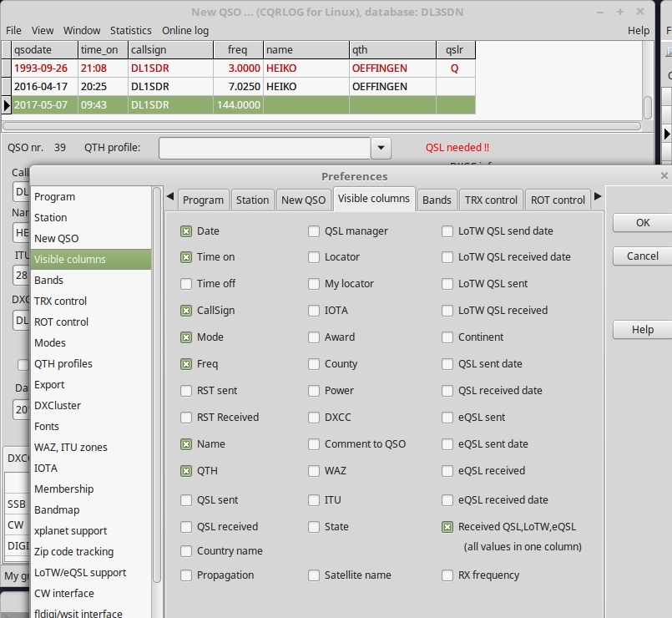Check the Propagation column checkbox
Screen dimensions: 672x618
pos(186,575)
